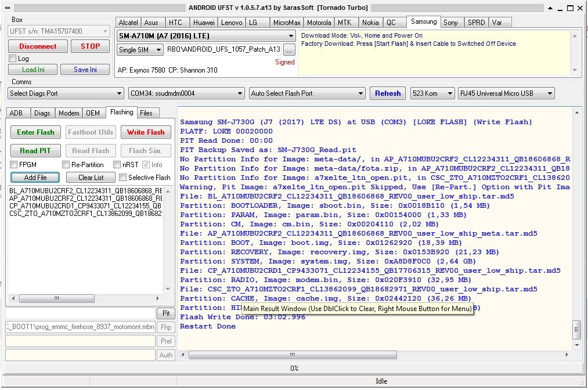
Task: Select the AP_A710MUBU2CRF2 file row
Action: pyautogui.click(x=86, y=198)
